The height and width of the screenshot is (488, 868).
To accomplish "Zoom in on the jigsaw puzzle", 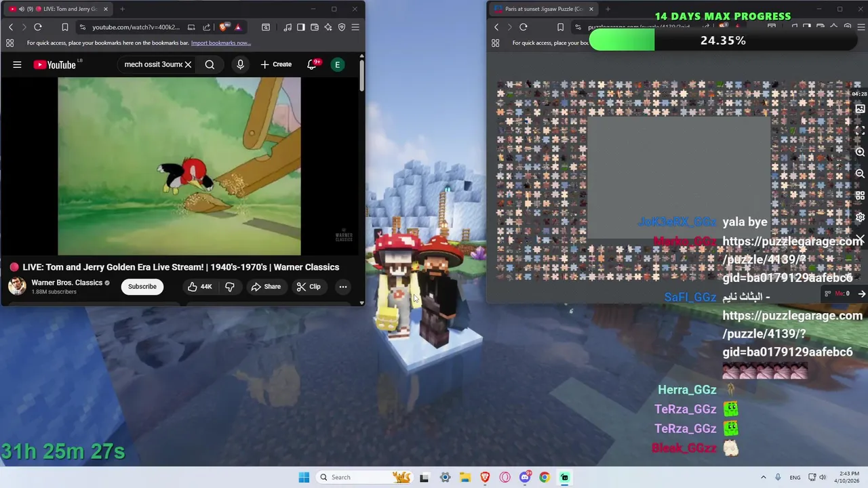I will pos(860,152).
